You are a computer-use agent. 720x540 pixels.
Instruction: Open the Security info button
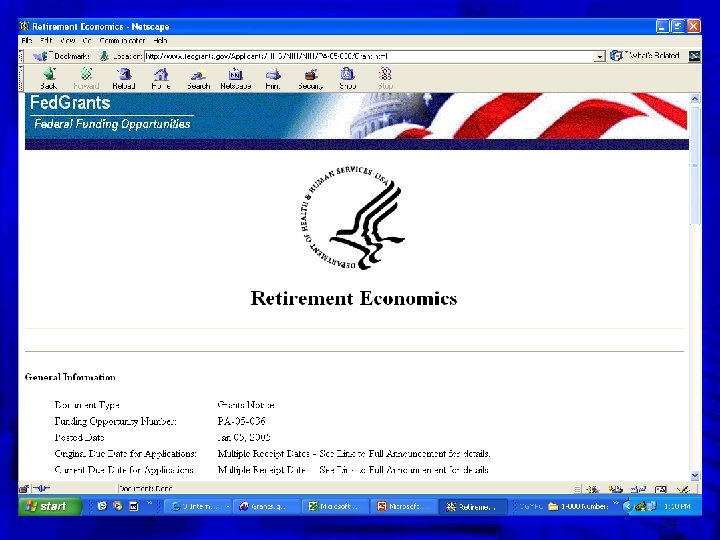pos(310,79)
